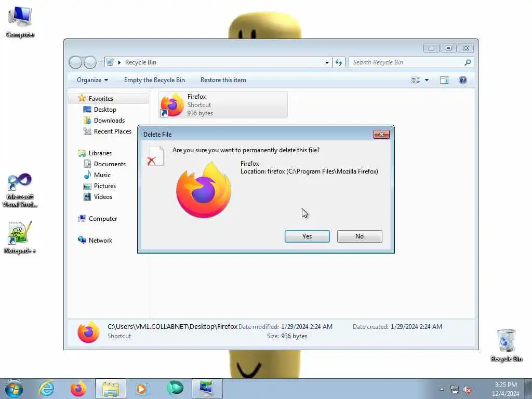Click the Windows Explorer taskbar button
532x399 pixels.
[x=111, y=389]
